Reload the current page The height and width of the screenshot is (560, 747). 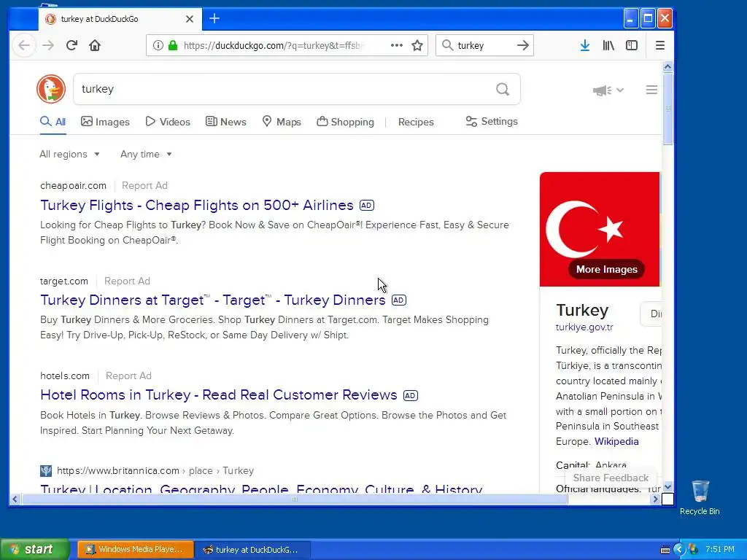point(71,45)
